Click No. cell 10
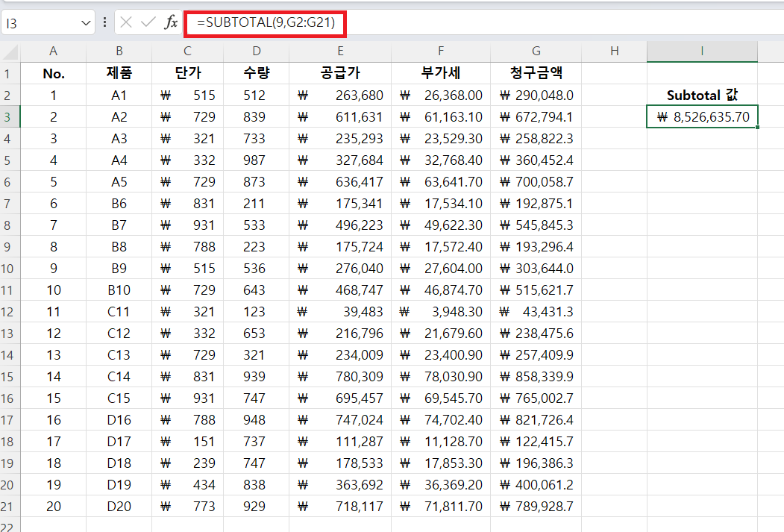 54,290
